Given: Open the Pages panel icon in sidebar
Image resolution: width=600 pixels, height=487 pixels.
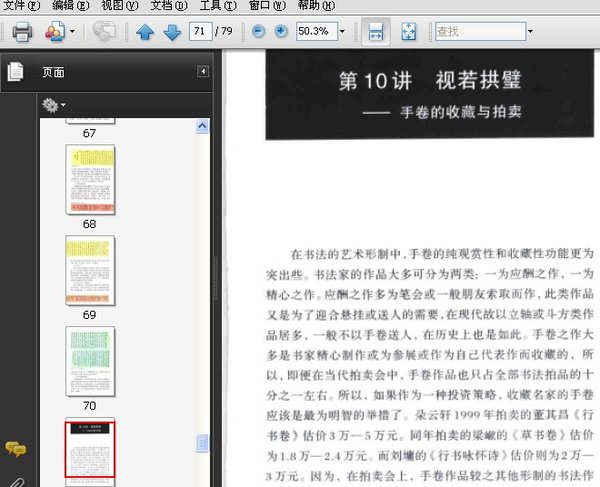Looking at the screenshot, I should pos(15,72).
